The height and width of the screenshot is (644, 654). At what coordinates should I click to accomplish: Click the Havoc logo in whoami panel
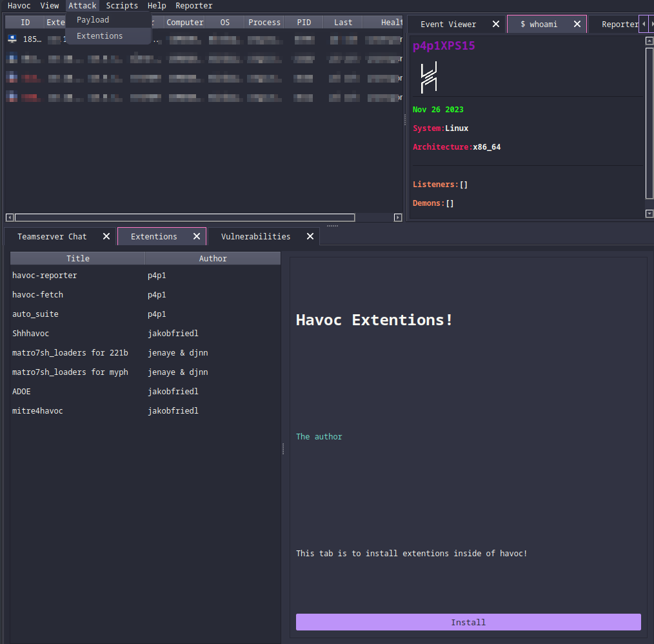428,77
